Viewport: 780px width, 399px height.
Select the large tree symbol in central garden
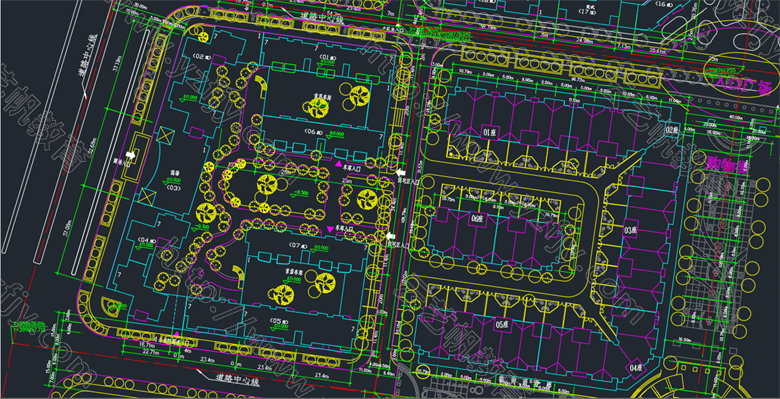click(267, 185)
